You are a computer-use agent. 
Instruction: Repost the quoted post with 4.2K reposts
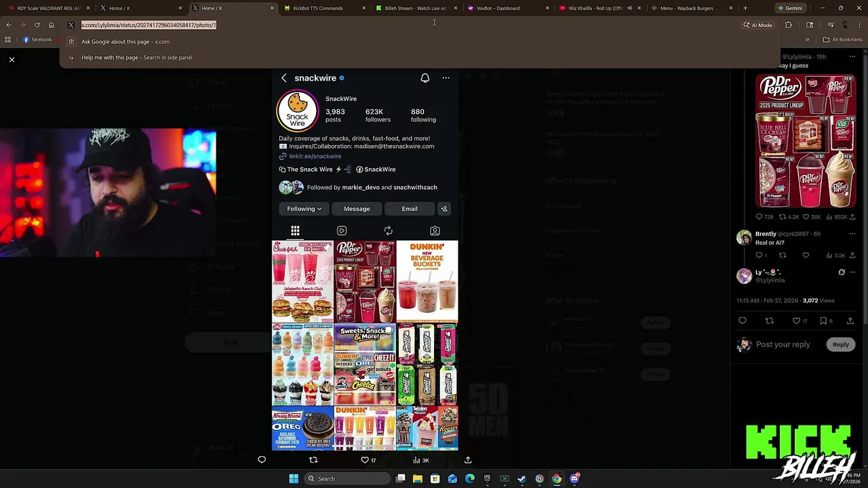pyautogui.click(x=783, y=217)
